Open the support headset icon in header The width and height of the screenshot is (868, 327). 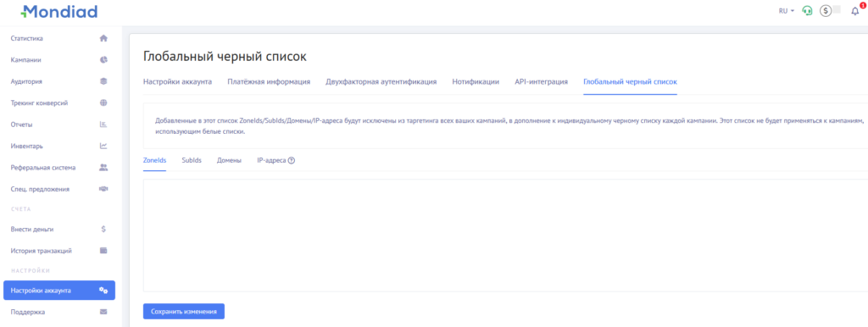point(807,10)
